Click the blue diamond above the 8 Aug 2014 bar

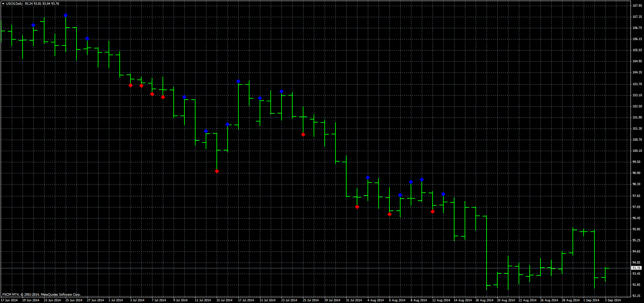pyautogui.click(x=411, y=182)
